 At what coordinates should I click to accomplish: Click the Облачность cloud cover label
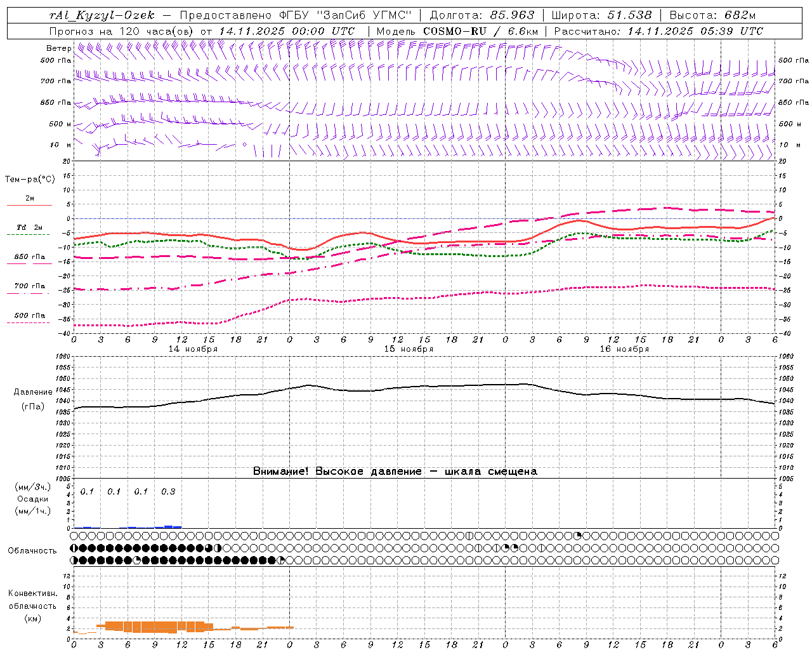32,551
